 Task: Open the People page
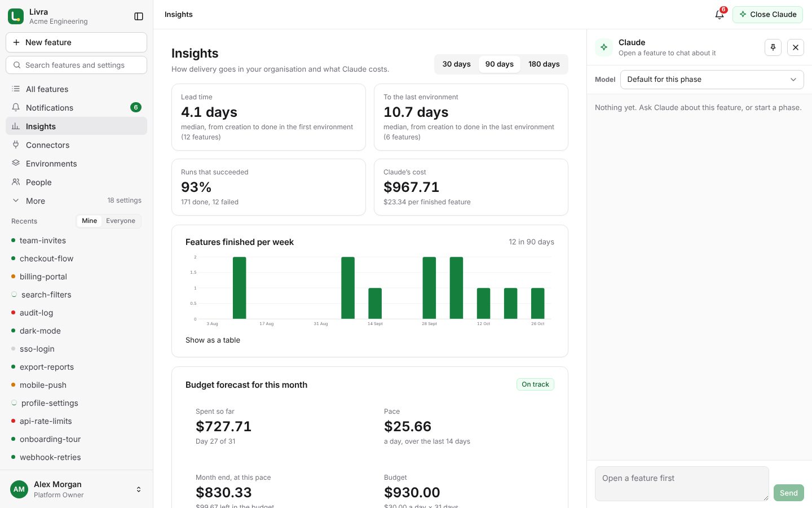[76, 182]
